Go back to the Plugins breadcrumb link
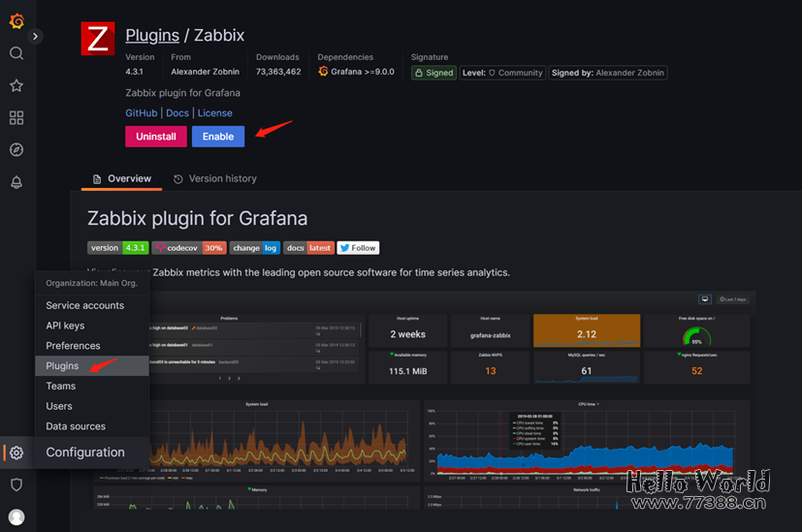This screenshot has width=802, height=532. click(152, 35)
